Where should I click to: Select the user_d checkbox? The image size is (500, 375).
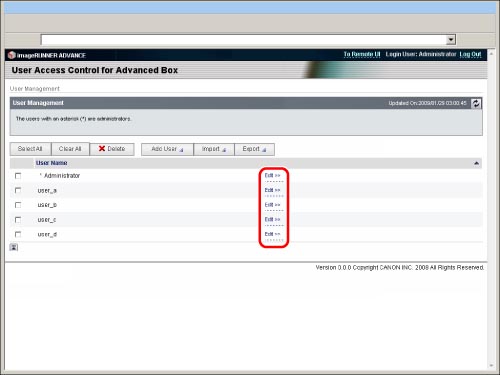18,234
